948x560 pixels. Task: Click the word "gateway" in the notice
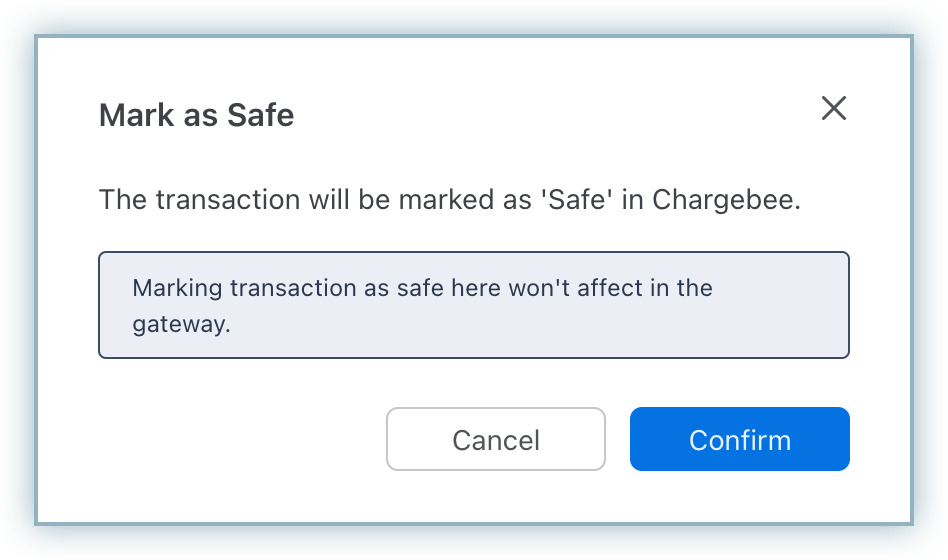pyautogui.click(x=178, y=325)
